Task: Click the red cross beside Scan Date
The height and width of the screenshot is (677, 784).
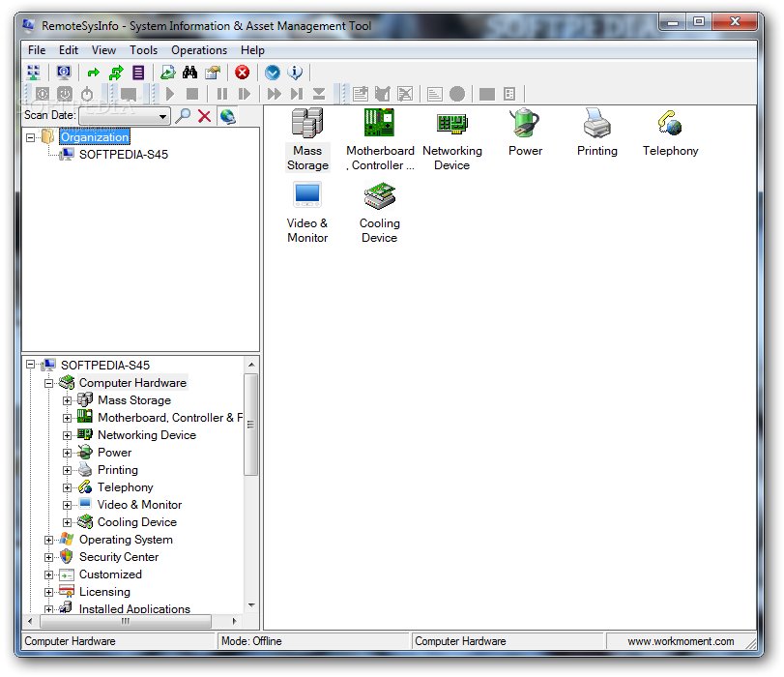Action: [x=205, y=117]
